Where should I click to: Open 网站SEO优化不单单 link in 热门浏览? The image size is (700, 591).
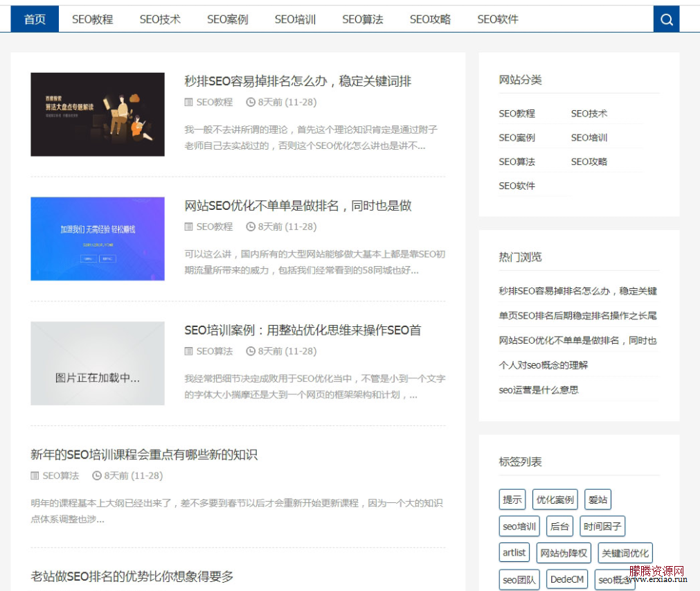577,340
